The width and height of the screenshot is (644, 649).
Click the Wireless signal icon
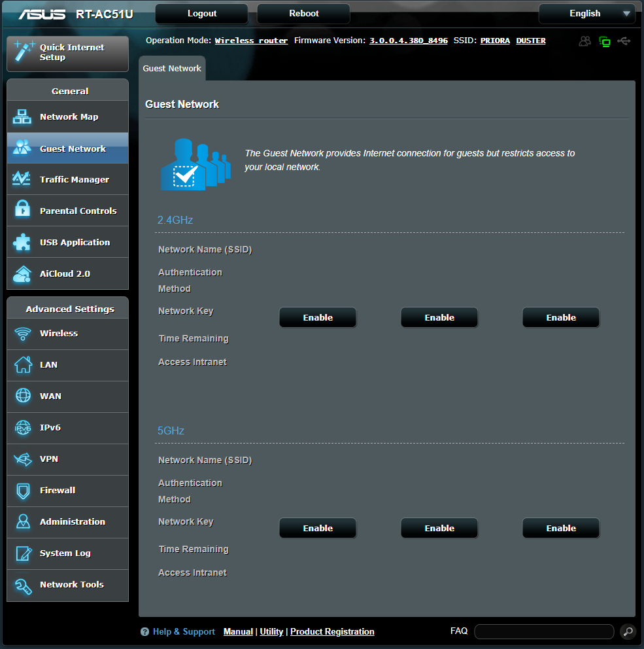[x=23, y=334]
